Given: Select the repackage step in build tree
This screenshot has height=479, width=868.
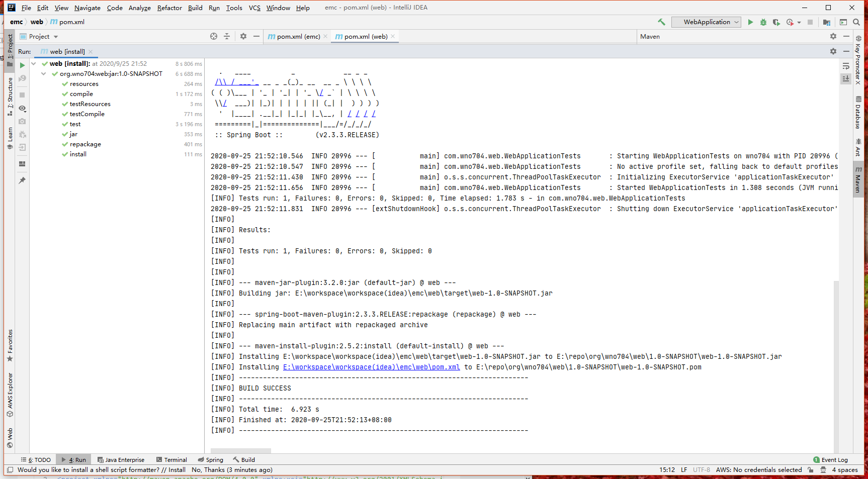Looking at the screenshot, I should pyautogui.click(x=85, y=144).
